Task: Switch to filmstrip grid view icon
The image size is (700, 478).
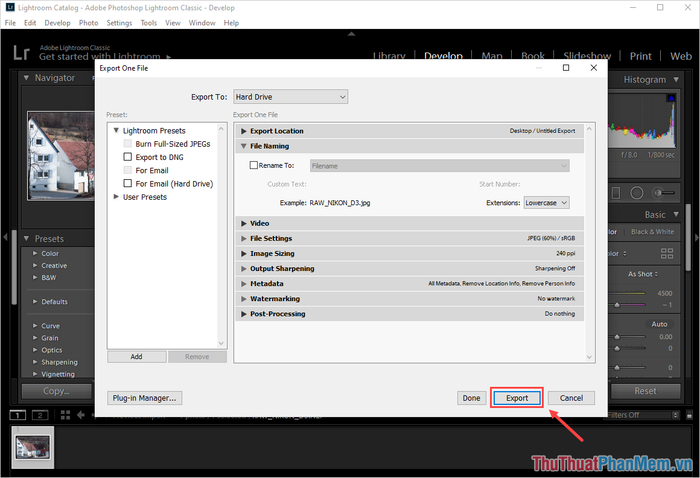Action: [65, 415]
